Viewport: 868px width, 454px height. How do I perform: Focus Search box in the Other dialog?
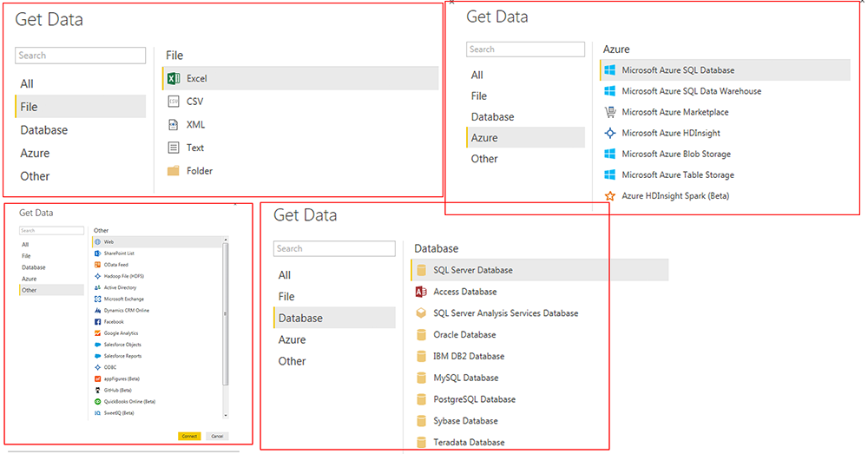click(x=51, y=230)
